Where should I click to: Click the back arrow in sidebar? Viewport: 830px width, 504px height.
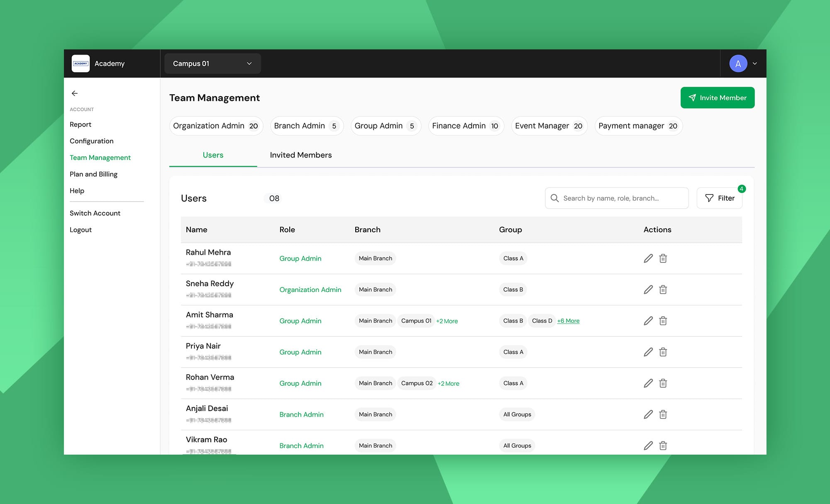click(x=75, y=93)
